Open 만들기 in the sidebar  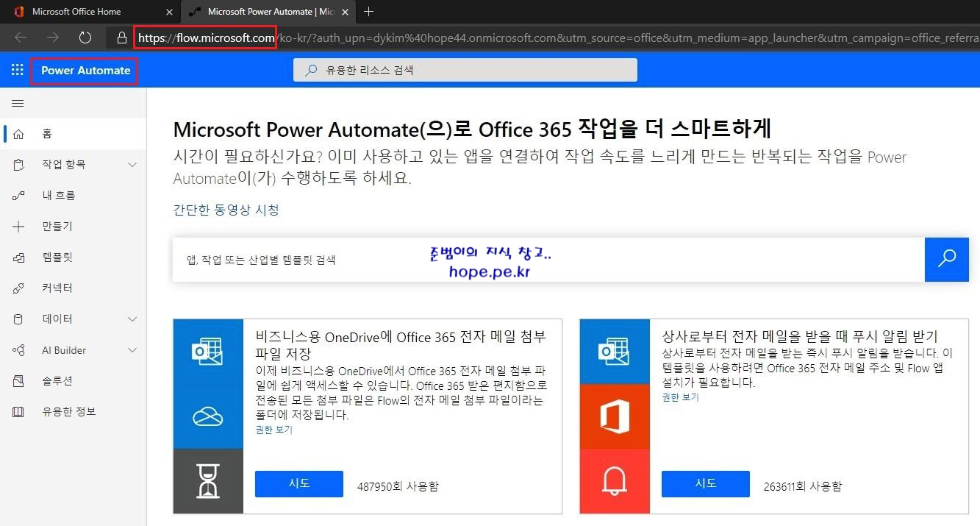pos(74,227)
